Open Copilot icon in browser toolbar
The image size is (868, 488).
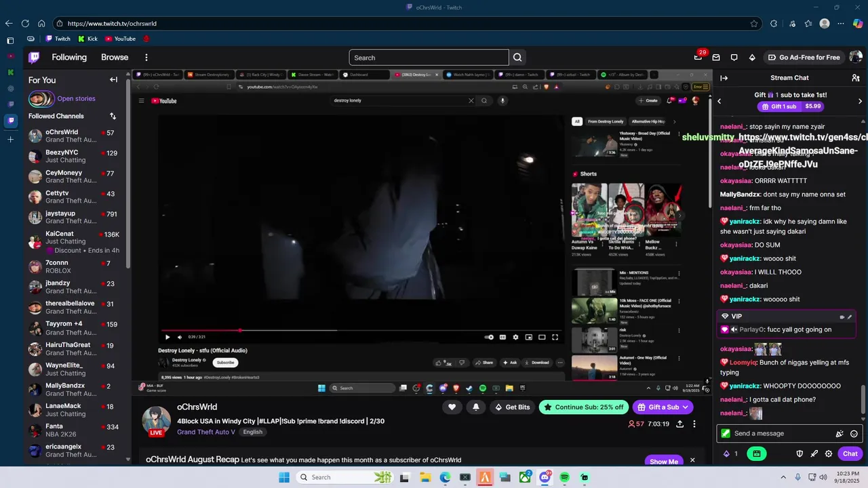858,23
